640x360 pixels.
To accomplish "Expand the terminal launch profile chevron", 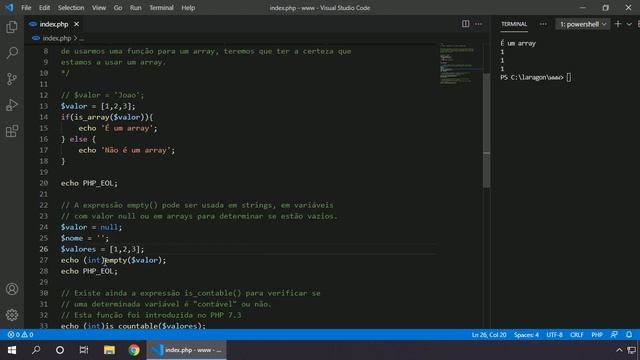I will click(x=629, y=24).
